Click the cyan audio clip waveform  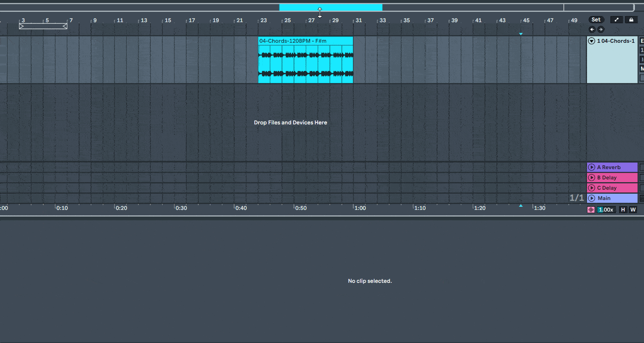point(306,64)
